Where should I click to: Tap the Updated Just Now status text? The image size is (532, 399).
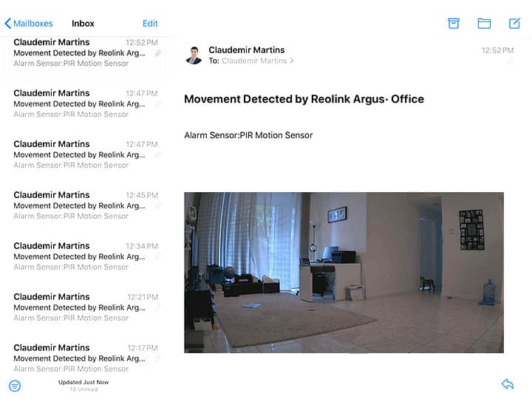tap(83, 382)
